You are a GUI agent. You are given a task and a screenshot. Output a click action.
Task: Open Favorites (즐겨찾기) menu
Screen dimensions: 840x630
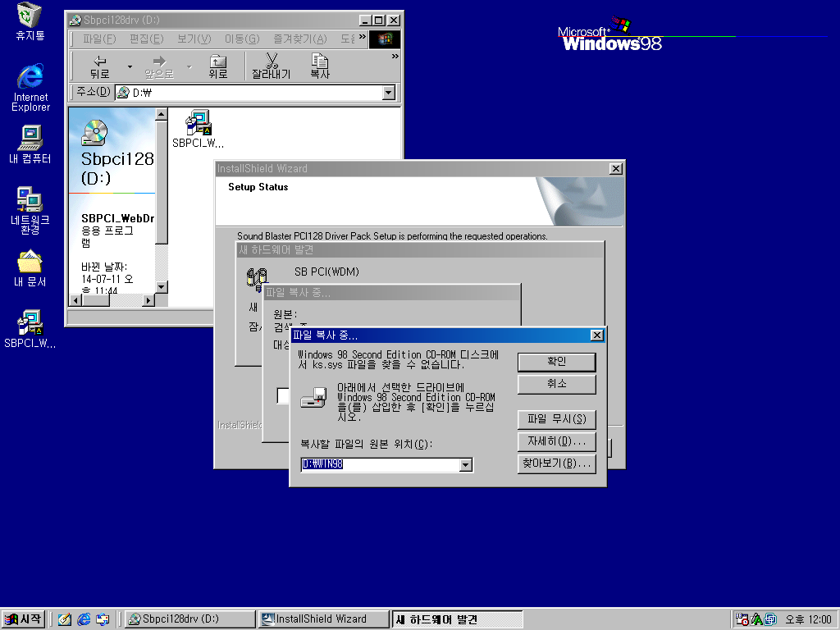click(x=300, y=39)
